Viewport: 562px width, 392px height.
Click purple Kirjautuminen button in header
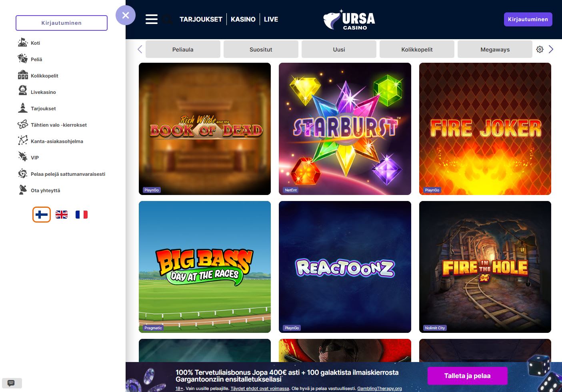click(528, 19)
